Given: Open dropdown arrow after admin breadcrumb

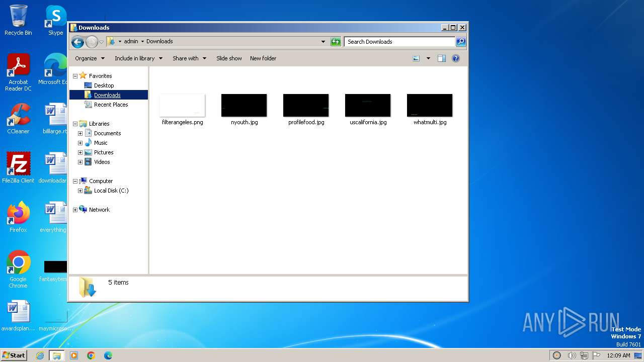Looking at the screenshot, I should pos(142,42).
